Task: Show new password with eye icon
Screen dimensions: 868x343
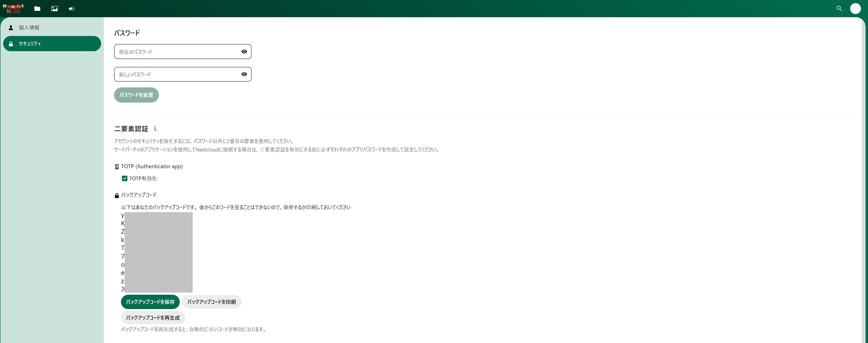Action: click(x=244, y=74)
